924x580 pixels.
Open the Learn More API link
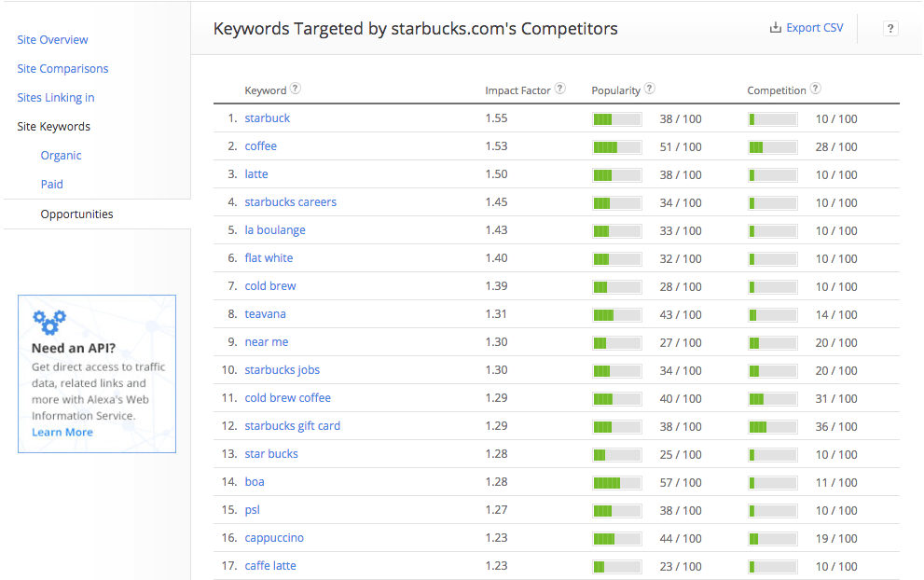click(62, 432)
